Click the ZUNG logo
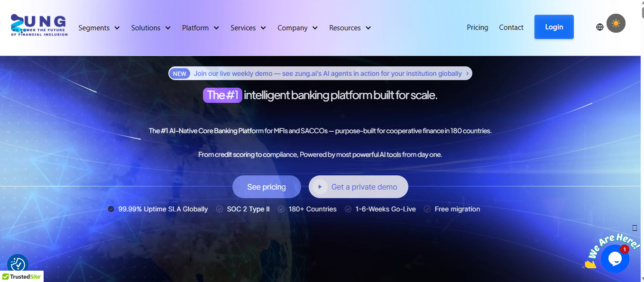 pos(39,25)
